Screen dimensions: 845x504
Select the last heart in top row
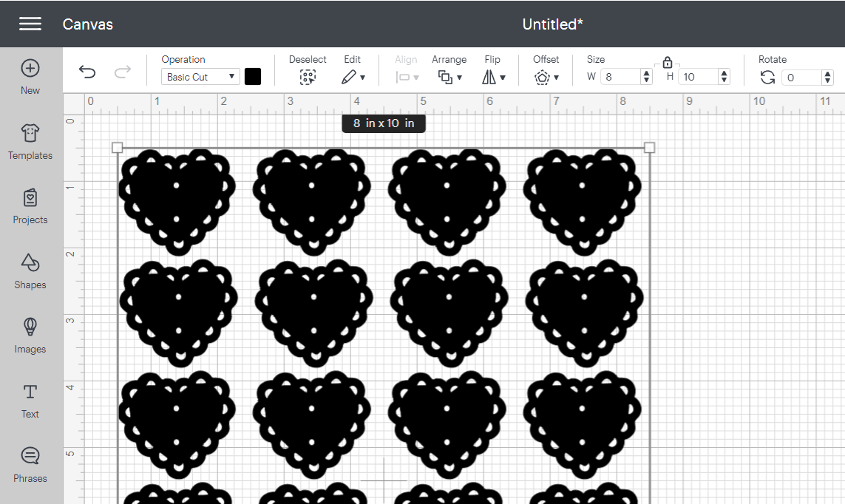pyautogui.click(x=583, y=202)
